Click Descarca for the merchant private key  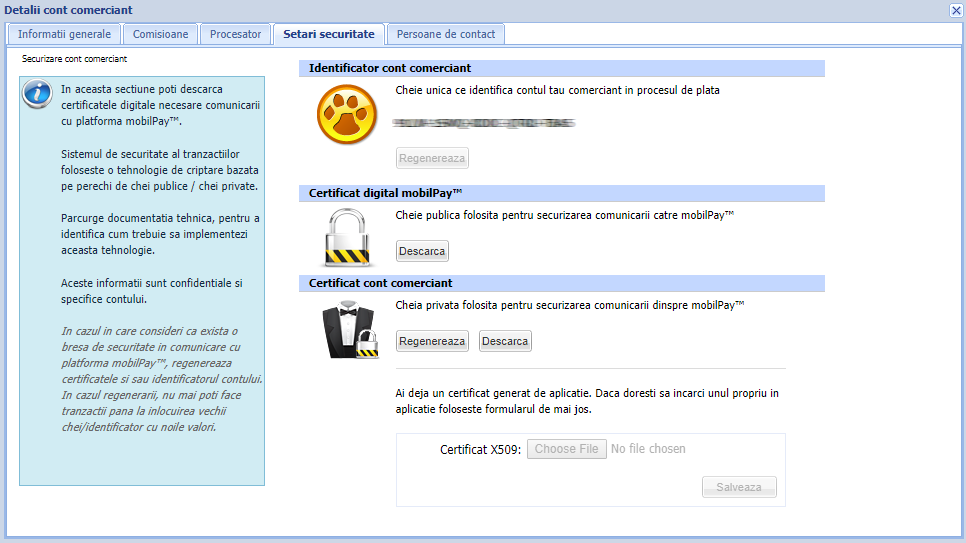click(x=505, y=341)
